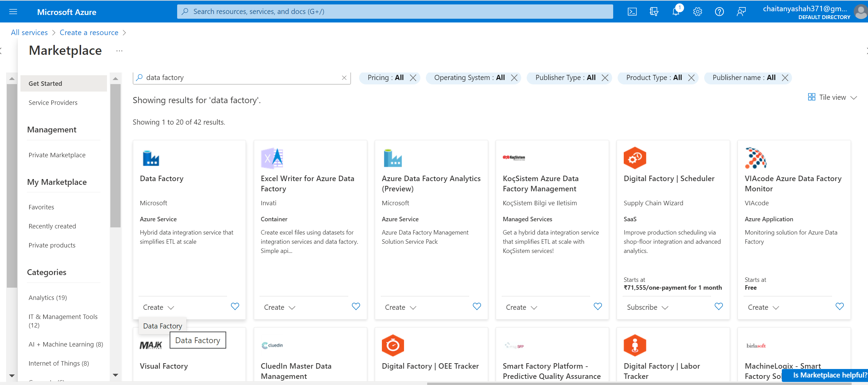Open the help menu
This screenshot has height=385, width=868.
point(719,11)
